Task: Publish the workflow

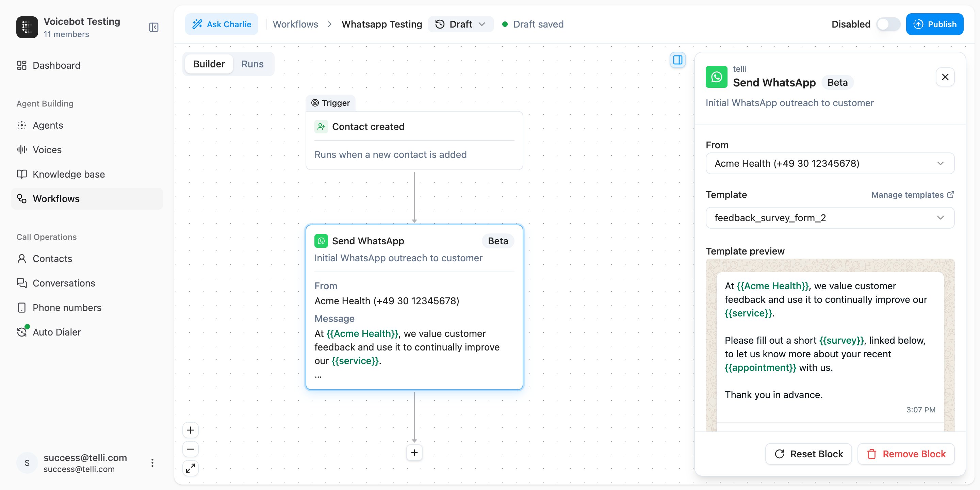Action: click(x=934, y=24)
